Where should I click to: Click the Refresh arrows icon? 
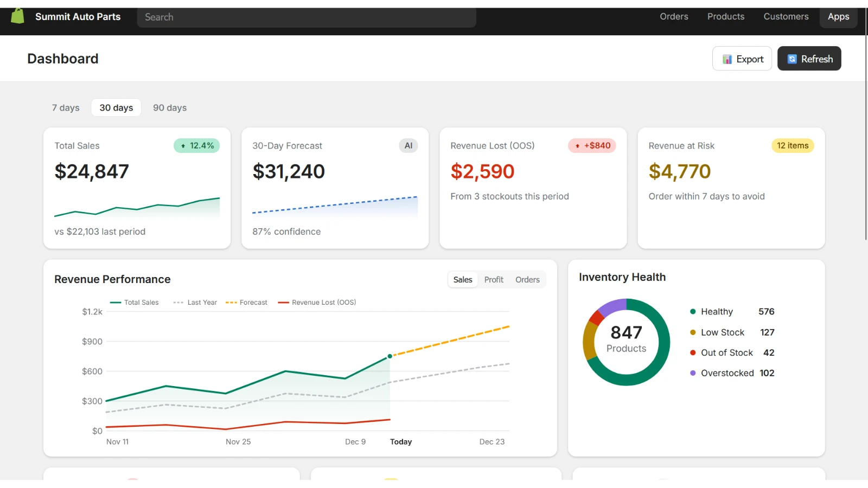point(792,59)
